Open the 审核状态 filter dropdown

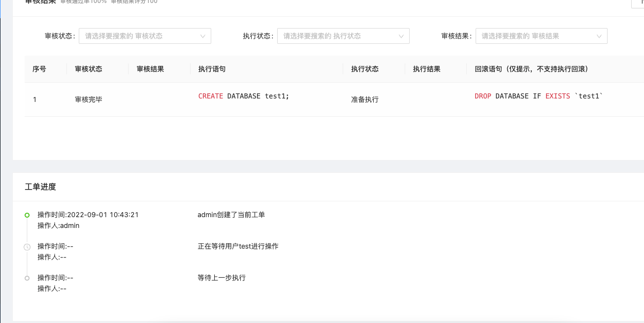point(145,36)
